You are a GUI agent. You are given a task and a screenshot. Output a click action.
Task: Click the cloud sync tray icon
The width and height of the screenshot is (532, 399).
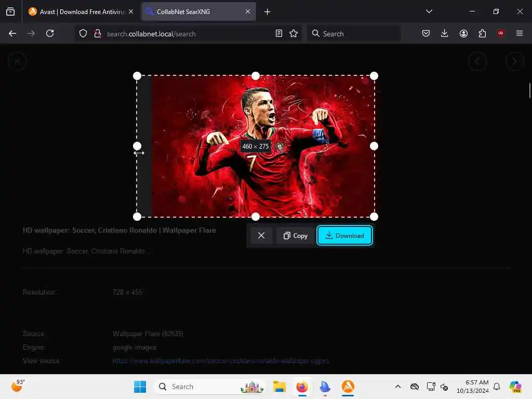coord(415,387)
